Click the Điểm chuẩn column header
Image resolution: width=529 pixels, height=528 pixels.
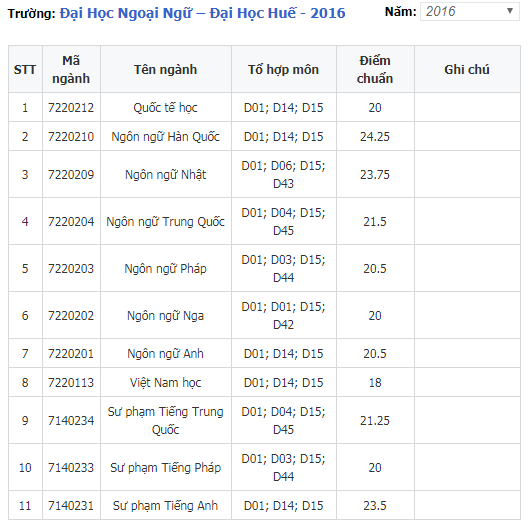click(375, 69)
